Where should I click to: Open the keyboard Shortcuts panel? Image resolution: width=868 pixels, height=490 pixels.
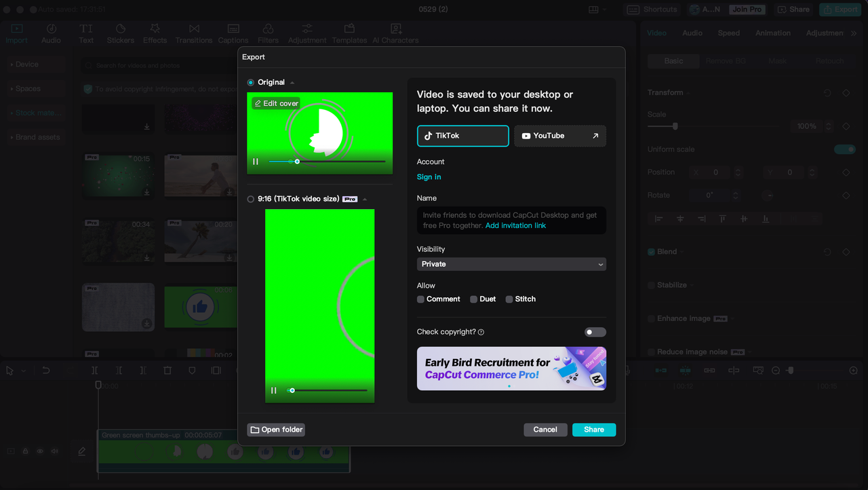click(652, 10)
